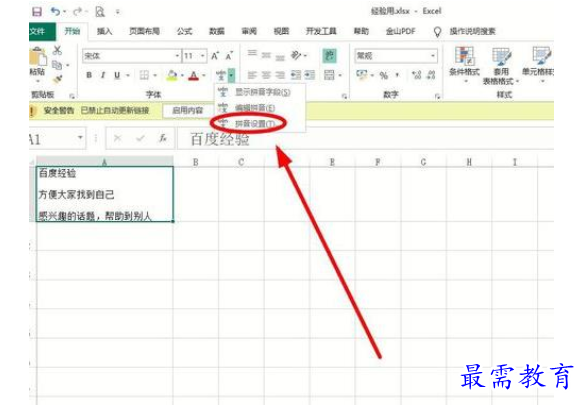Open the Clipboard group dialog launcher
This screenshot has height=408, width=582.
(72, 96)
